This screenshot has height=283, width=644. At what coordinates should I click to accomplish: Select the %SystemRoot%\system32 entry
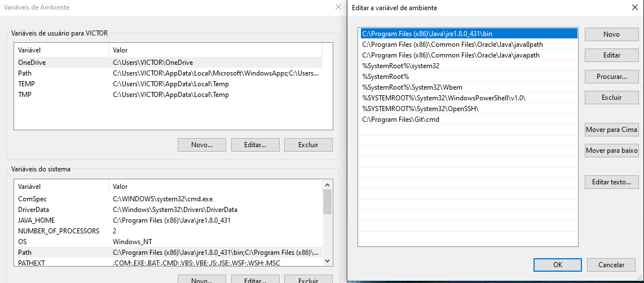coord(469,66)
